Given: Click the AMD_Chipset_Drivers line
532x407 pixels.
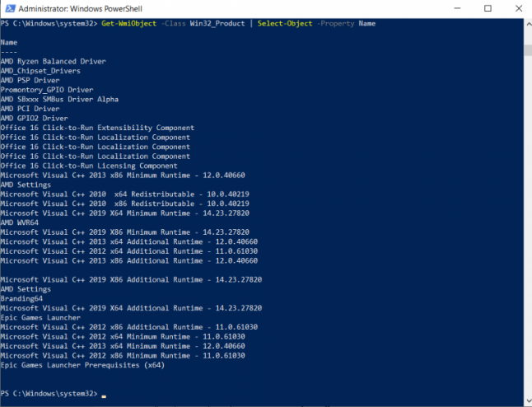Looking at the screenshot, I should point(40,71).
